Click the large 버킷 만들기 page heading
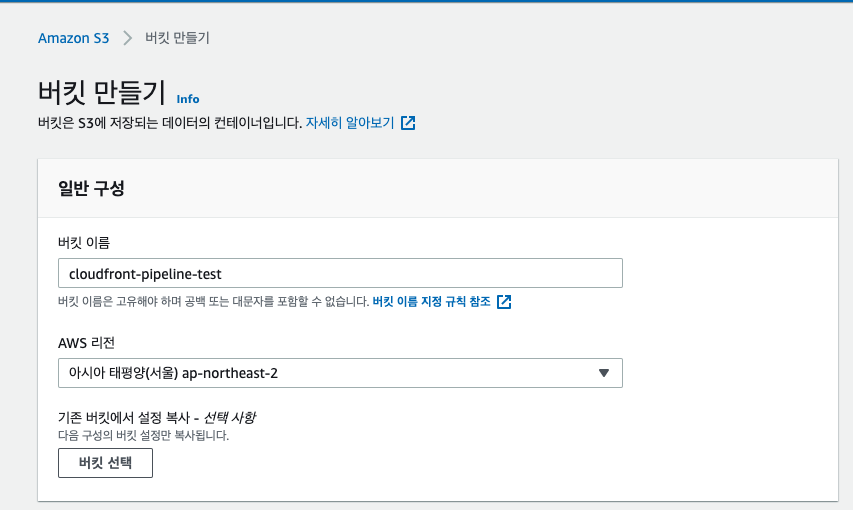 pyautogui.click(x=102, y=92)
